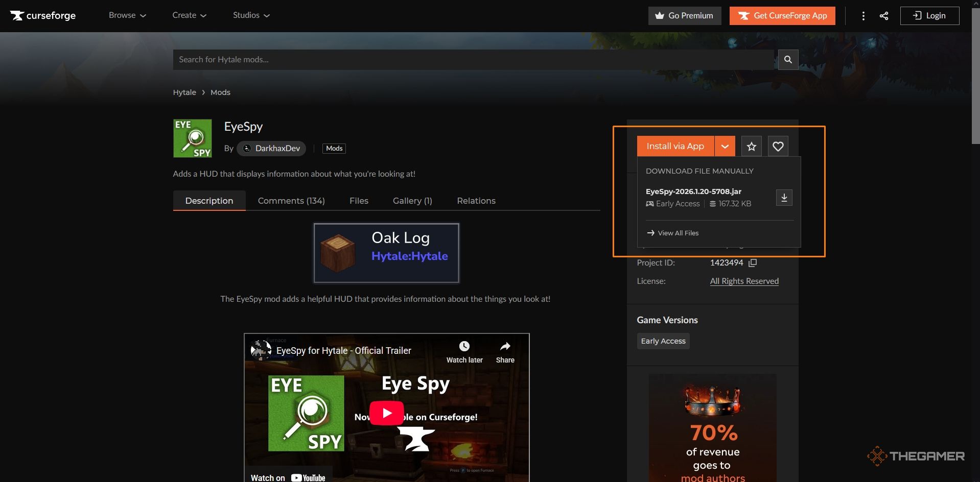Viewport: 980px width, 482px height.
Task: Download the EyeSpy jar file manually
Action: coord(784,198)
